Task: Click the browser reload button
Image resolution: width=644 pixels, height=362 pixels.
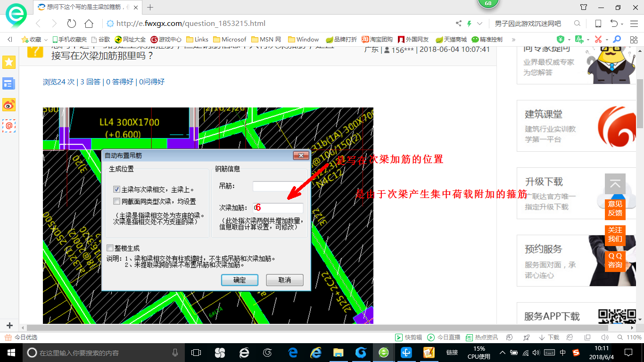Action: point(72,24)
